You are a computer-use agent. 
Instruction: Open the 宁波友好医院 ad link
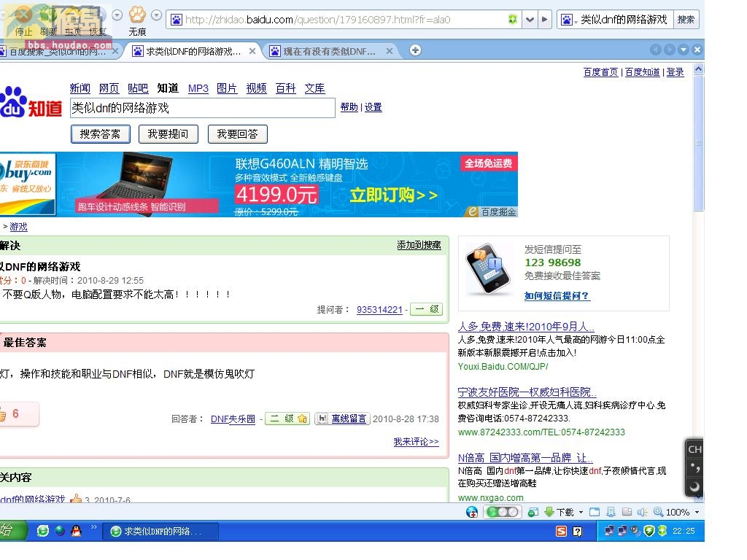(527, 392)
